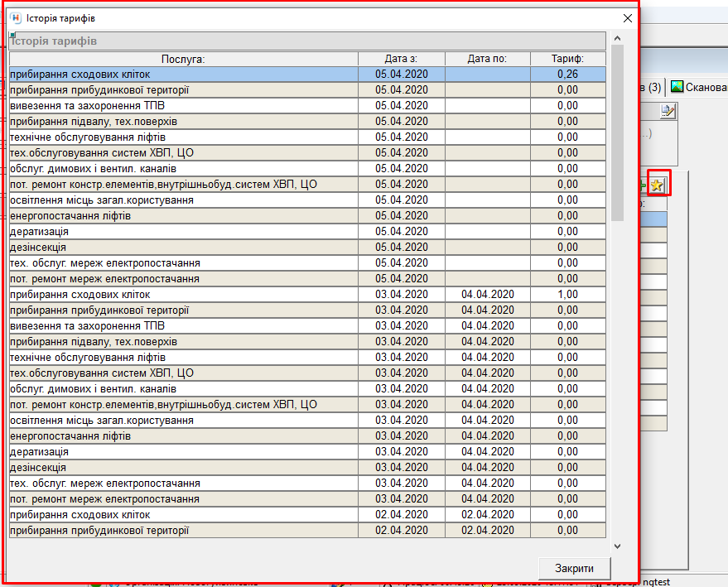This screenshot has width=728, height=587.
Task: Click the green plus add icon
Action: (x=643, y=185)
